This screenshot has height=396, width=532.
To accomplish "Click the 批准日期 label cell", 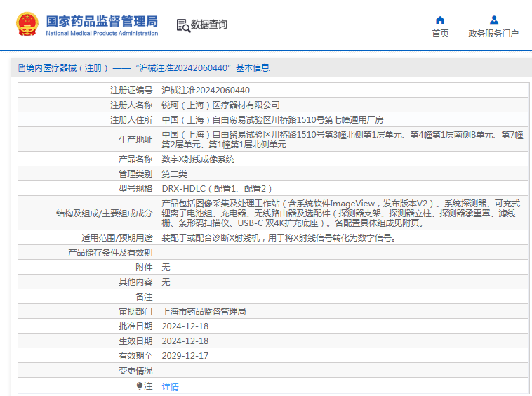I will point(135,326).
